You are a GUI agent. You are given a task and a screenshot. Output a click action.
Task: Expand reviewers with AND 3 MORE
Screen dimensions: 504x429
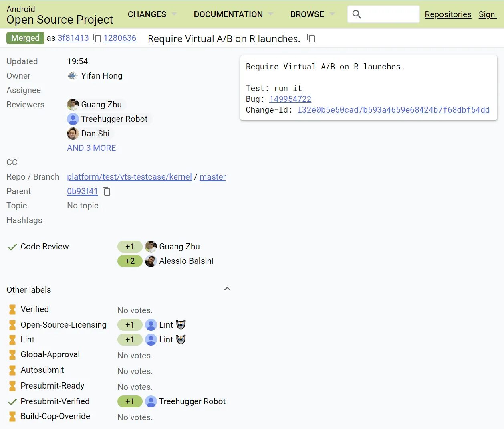click(x=91, y=148)
